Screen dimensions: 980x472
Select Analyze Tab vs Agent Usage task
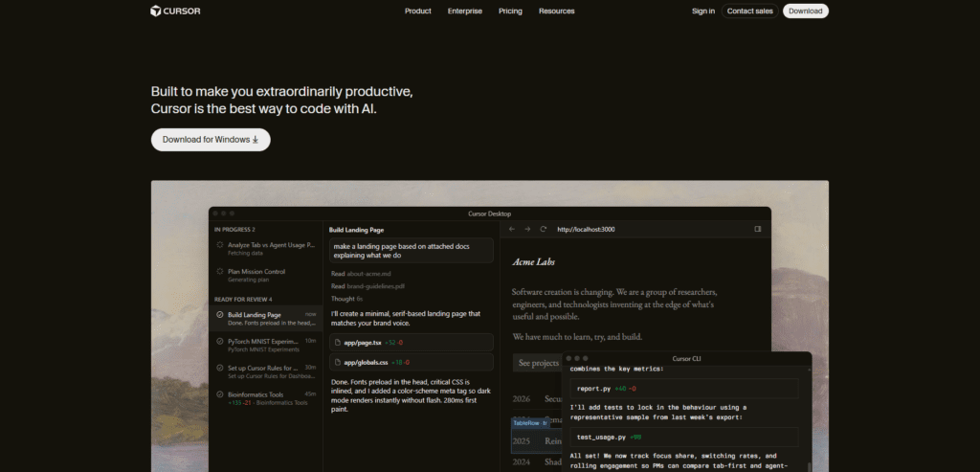coord(266,249)
